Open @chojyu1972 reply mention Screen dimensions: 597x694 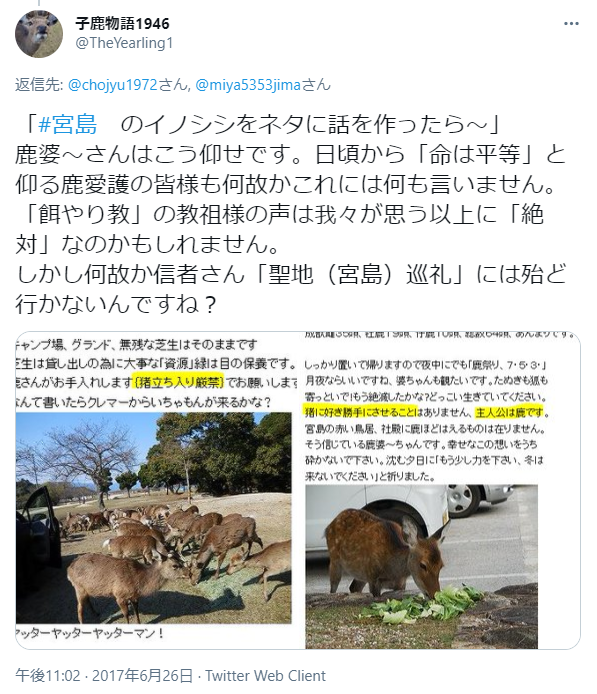(x=128, y=85)
